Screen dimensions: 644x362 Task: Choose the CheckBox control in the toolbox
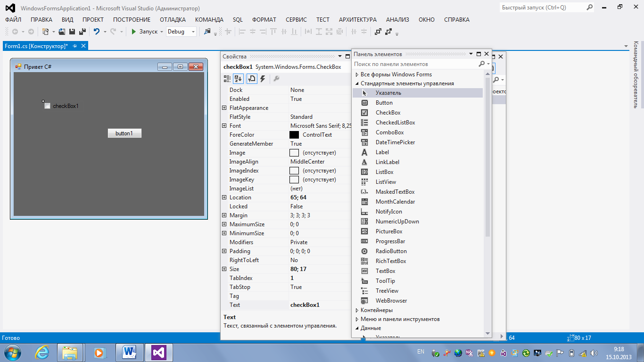[x=418, y=113]
